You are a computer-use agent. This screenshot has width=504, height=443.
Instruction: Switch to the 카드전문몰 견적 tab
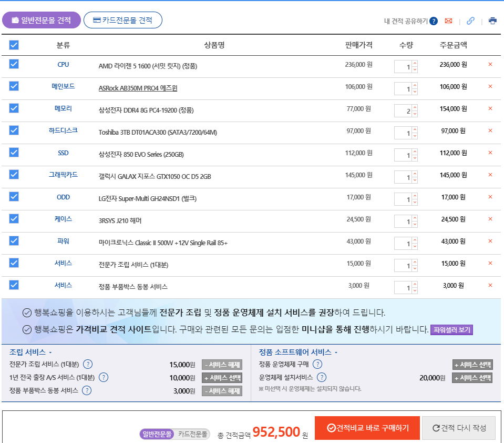coord(123,20)
